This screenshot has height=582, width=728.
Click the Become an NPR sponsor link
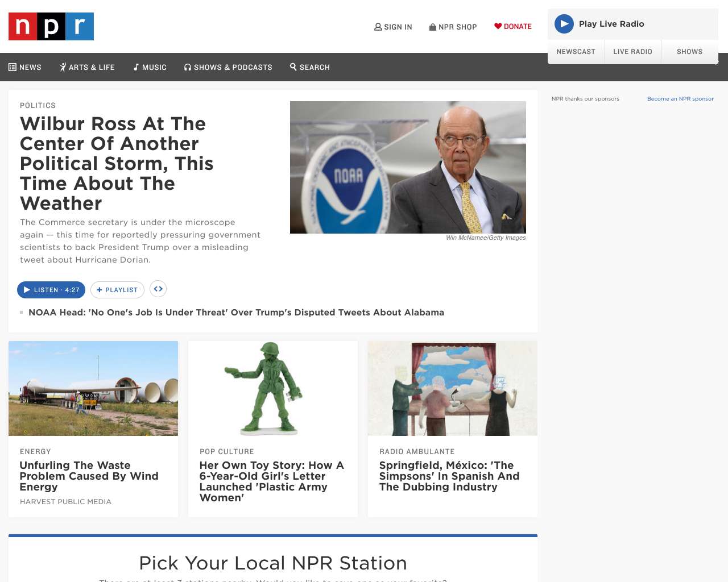tap(680, 99)
